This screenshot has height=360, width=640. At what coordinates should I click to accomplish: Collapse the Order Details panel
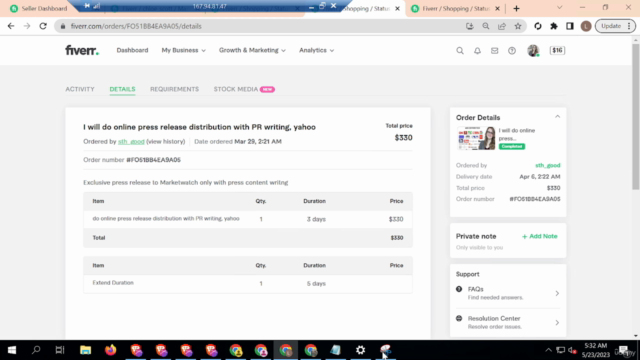click(557, 117)
